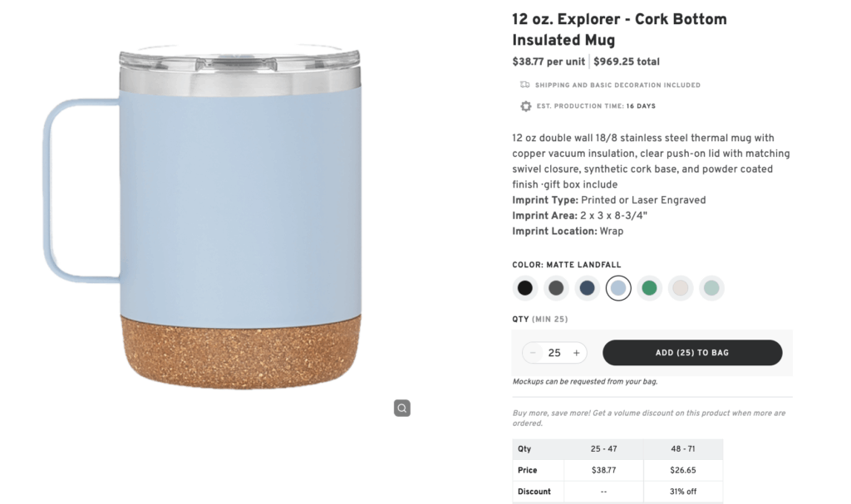Viewport: 851px width, 504px height.
Task: Select the black color swatch
Action: tap(524, 287)
